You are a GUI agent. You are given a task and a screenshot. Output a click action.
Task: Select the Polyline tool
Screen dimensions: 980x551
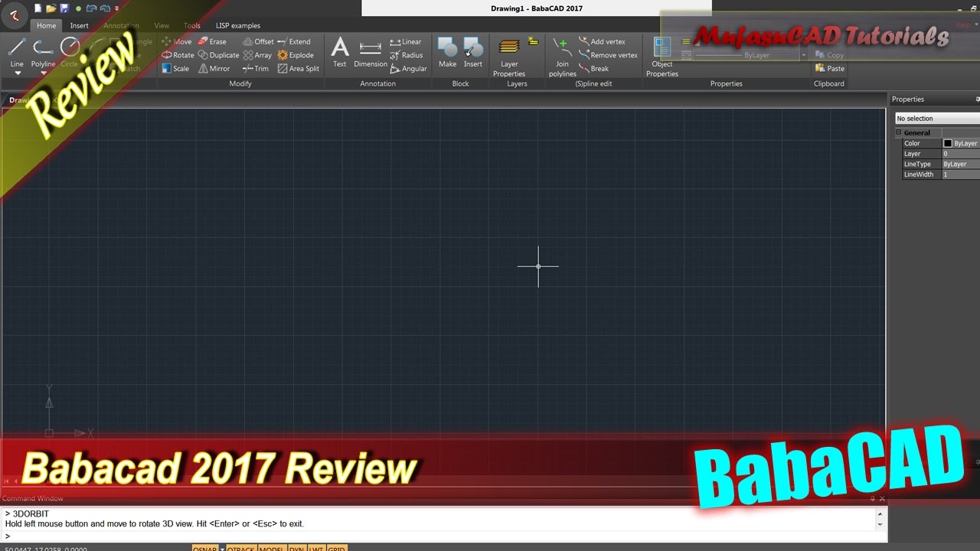[x=43, y=52]
